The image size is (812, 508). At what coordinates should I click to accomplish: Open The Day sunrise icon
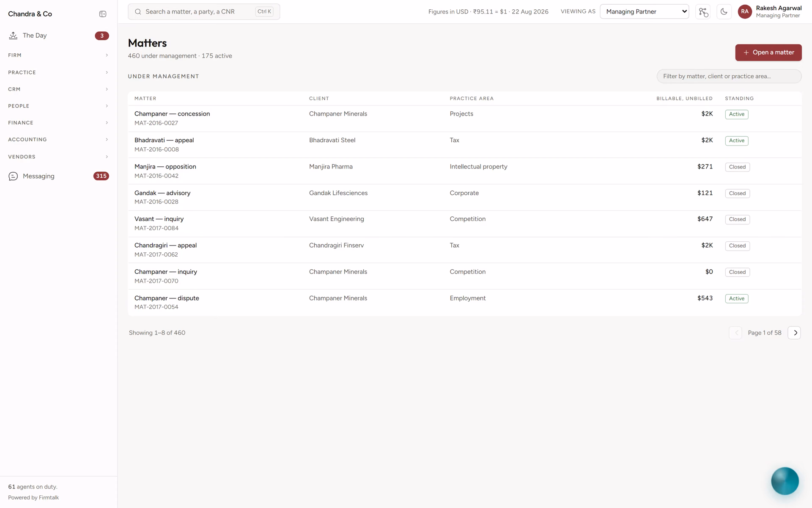pos(13,36)
